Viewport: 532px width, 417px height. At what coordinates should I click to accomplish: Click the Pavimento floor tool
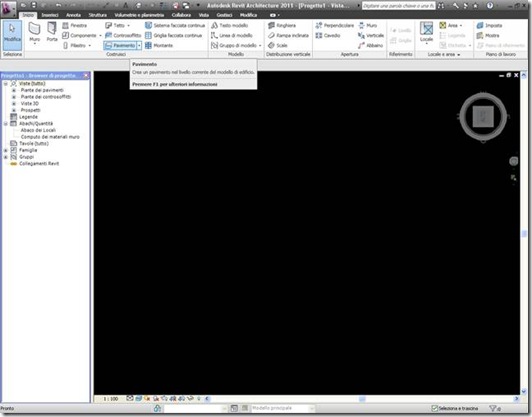click(120, 45)
